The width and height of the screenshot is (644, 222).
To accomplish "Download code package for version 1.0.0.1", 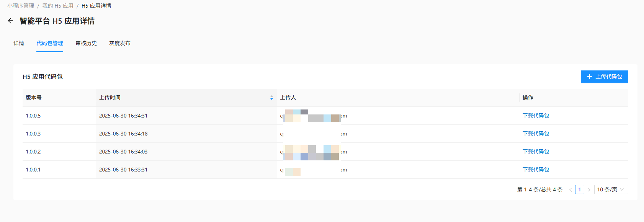I will [x=536, y=170].
